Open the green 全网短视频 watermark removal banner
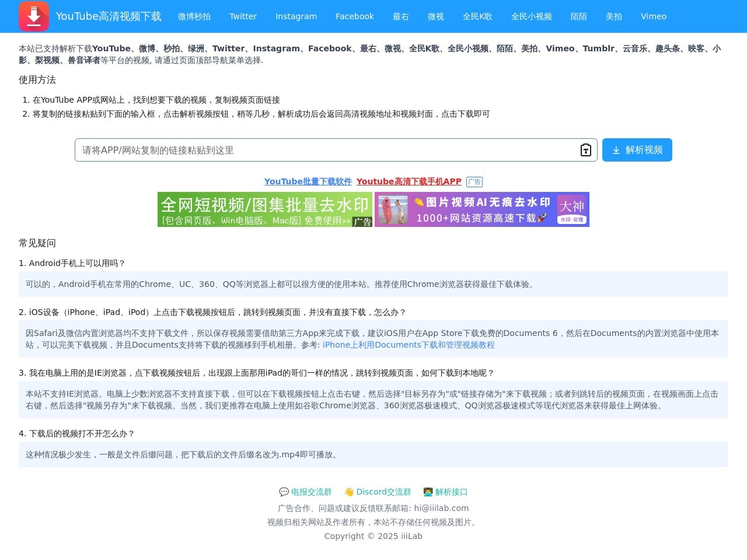This screenshot has height=560, width=747. click(x=265, y=209)
